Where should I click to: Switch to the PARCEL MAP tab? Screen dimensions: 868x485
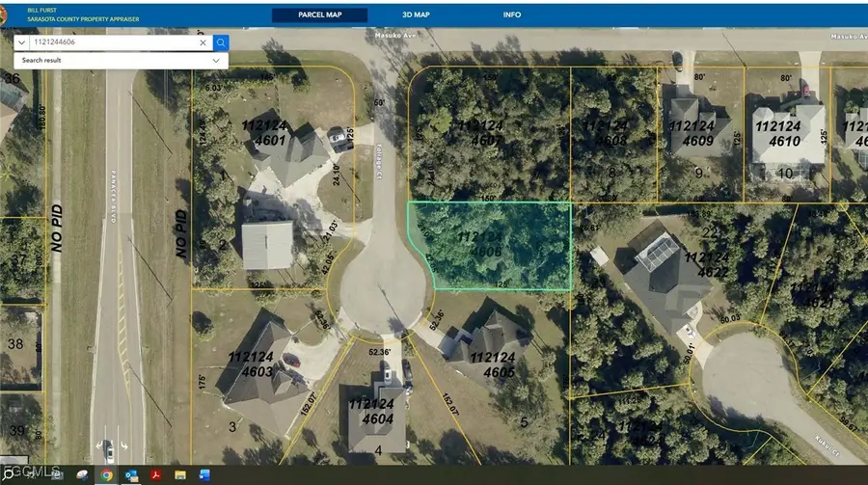319,15
